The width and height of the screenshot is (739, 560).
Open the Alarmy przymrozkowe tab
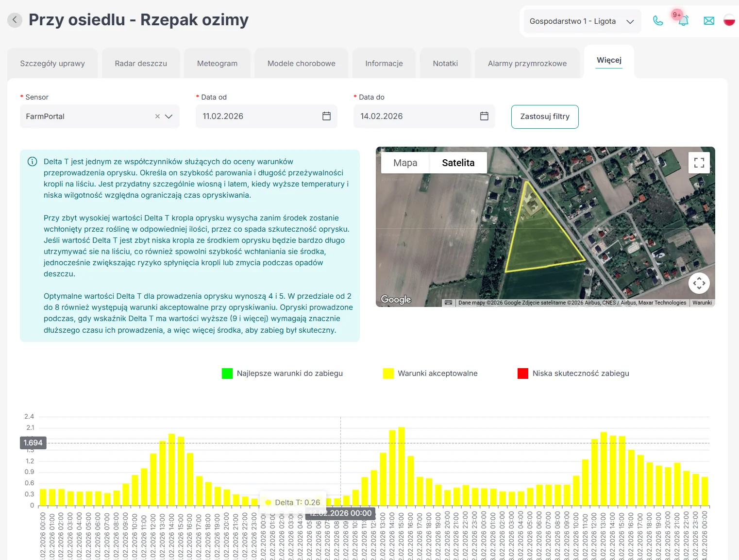click(527, 64)
